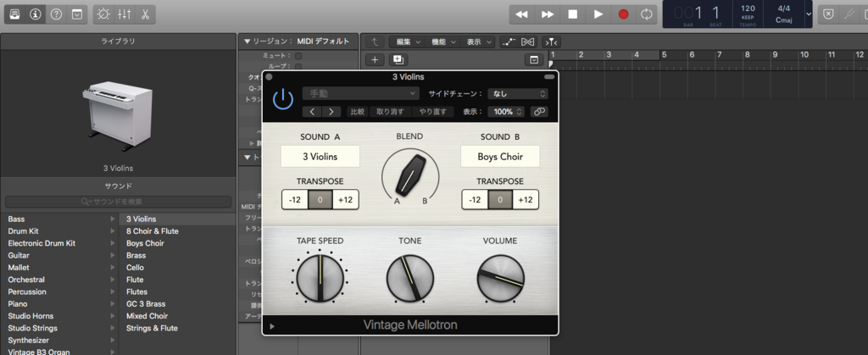
Task: Set Sound A transpose to -12
Action: click(294, 200)
